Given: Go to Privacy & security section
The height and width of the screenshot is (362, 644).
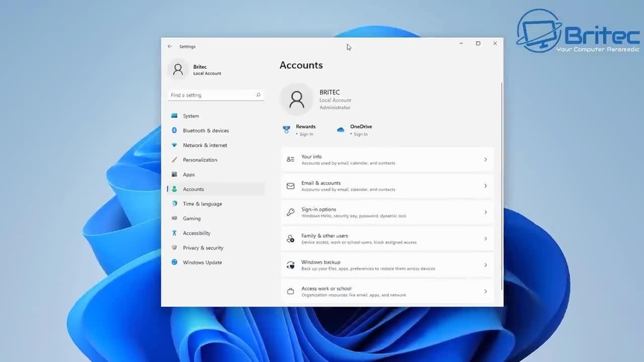Looking at the screenshot, I should point(203,248).
